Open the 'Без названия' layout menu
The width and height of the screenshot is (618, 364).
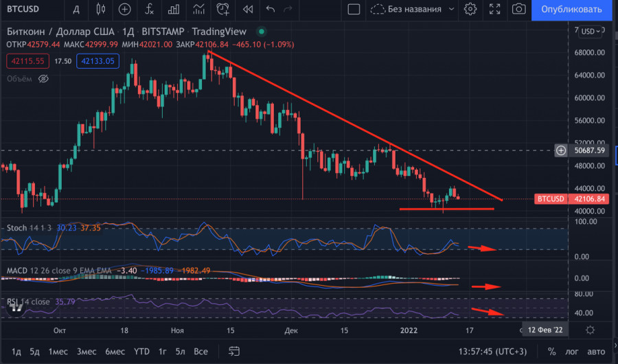[413, 9]
